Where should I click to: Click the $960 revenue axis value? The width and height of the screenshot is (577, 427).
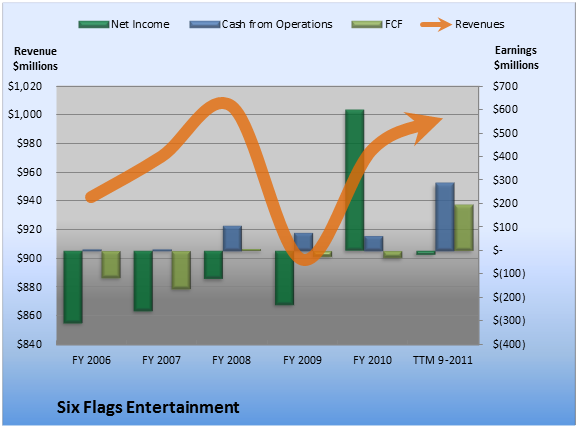pyautogui.click(x=29, y=172)
